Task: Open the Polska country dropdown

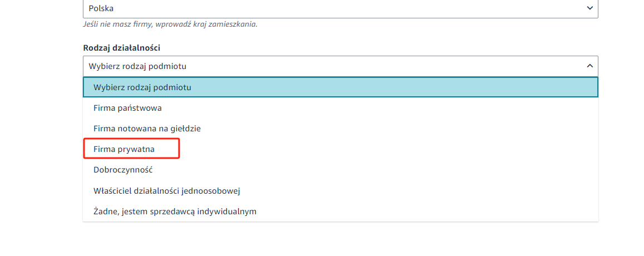Action: pyautogui.click(x=340, y=8)
